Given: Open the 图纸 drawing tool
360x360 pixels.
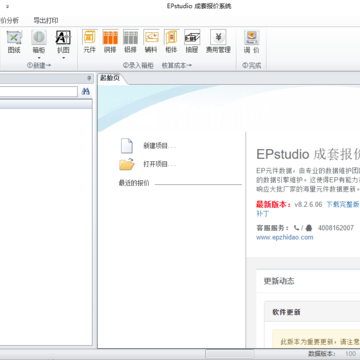Looking at the screenshot, I should tap(14, 42).
